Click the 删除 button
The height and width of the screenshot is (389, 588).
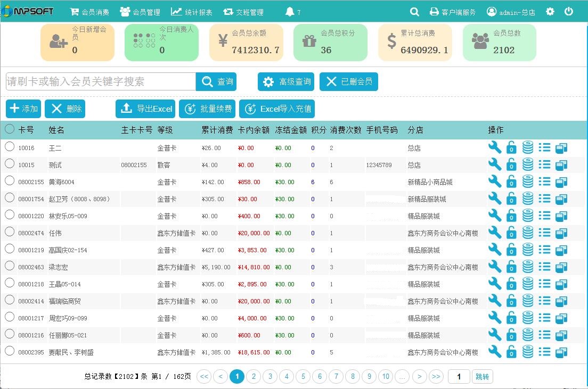click(66, 109)
